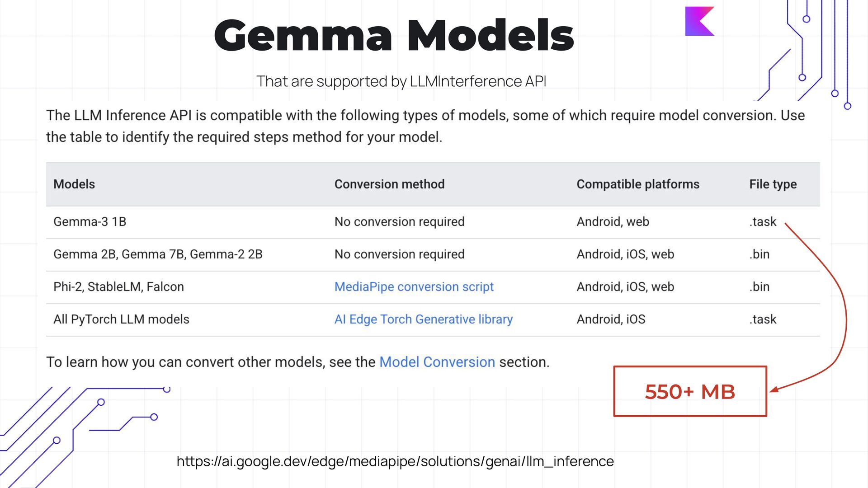Image resolution: width=868 pixels, height=488 pixels.
Task: Select the Conversion method column header
Action: click(389, 184)
